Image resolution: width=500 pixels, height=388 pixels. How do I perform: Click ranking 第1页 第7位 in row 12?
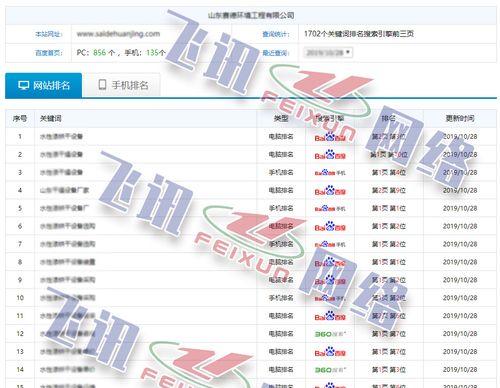389,334
